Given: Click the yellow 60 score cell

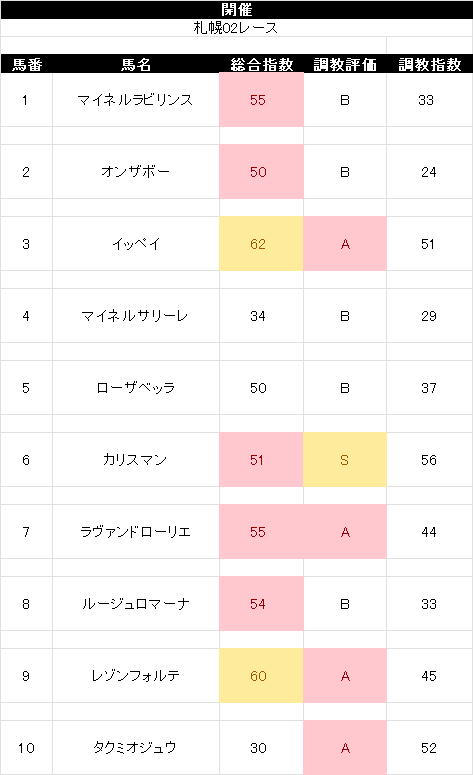Looking at the screenshot, I should (x=261, y=676).
